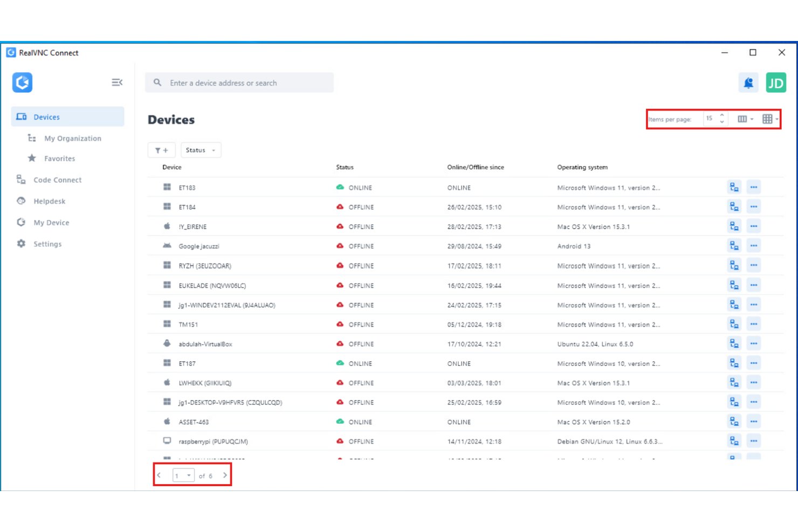798x532 pixels.
Task: Connect to Google jacuzzi device
Action: coord(734,246)
